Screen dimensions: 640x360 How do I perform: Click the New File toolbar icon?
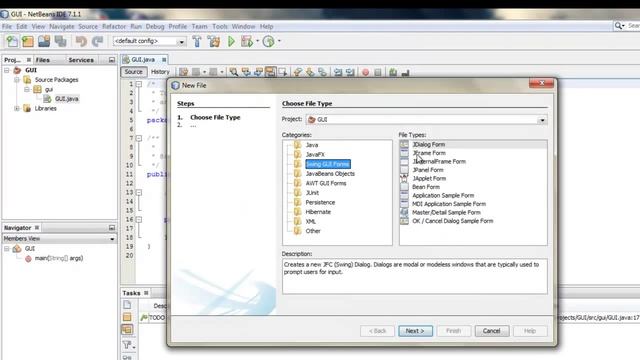coord(12,41)
